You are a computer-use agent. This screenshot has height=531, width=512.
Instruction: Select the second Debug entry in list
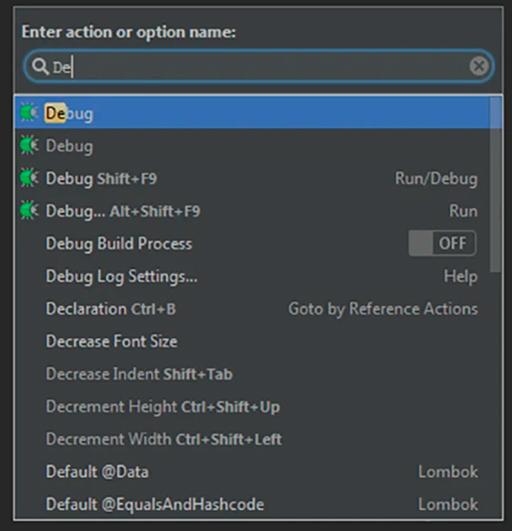click(x=252, y=146)
